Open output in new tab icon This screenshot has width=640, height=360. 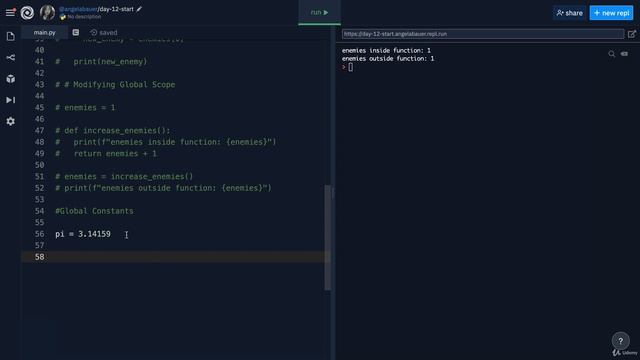[632, 34]
